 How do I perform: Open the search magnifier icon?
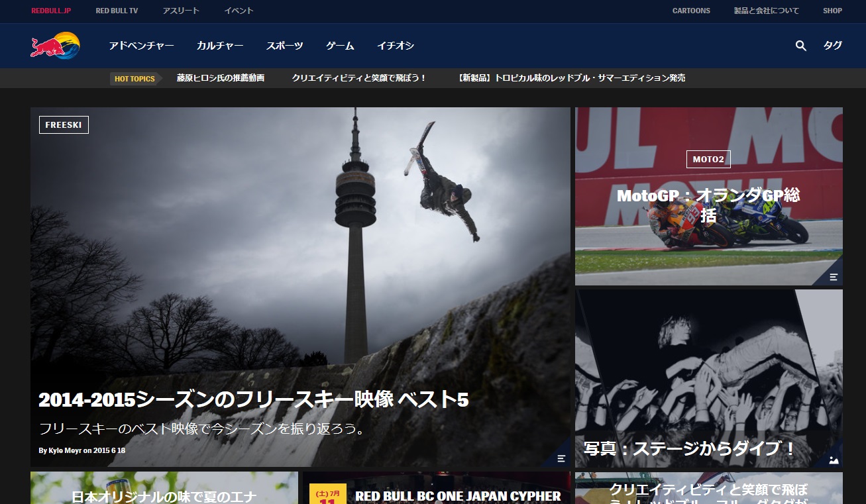(x=800, y=46)
